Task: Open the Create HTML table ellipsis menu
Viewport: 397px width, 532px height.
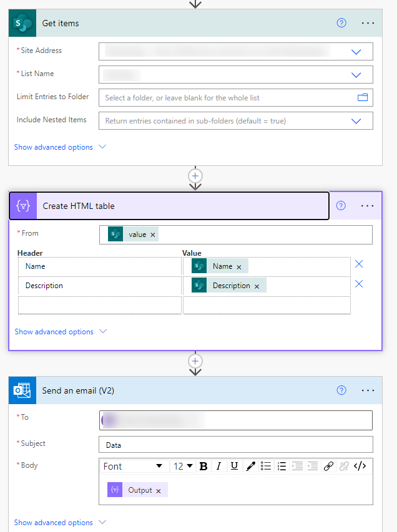Action: point(367,206)
